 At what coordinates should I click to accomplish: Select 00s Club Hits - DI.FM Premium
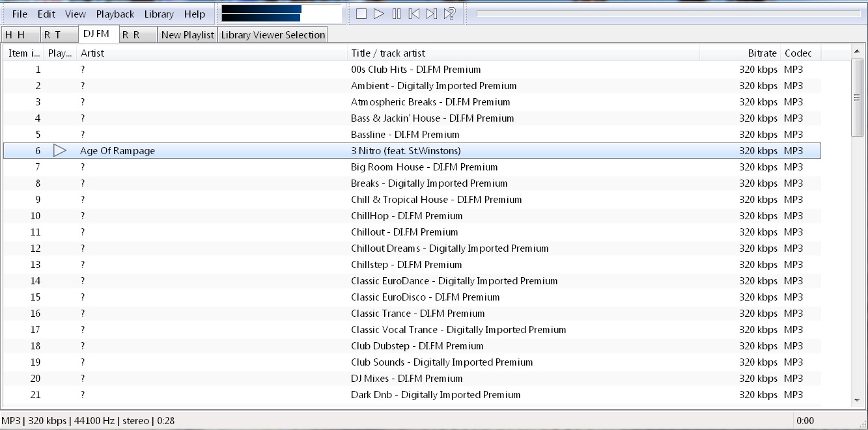(x=412, y=70)
